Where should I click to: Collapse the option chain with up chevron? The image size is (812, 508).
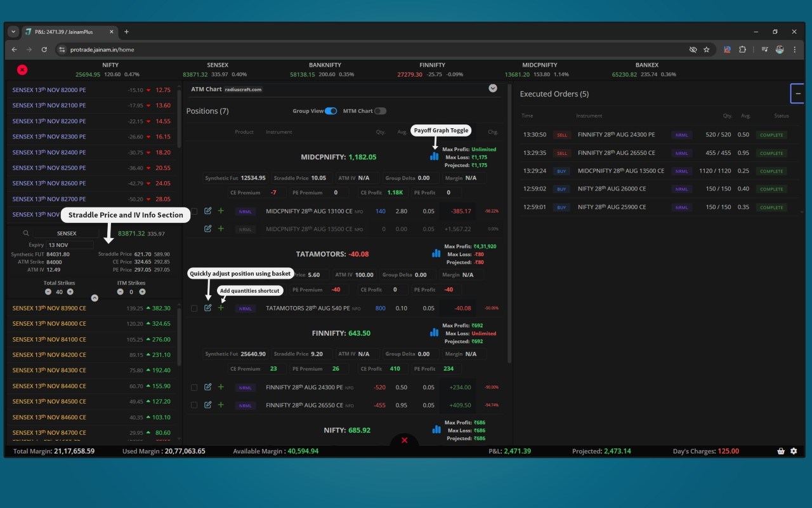pyautogui.click(x=95, y=298)
